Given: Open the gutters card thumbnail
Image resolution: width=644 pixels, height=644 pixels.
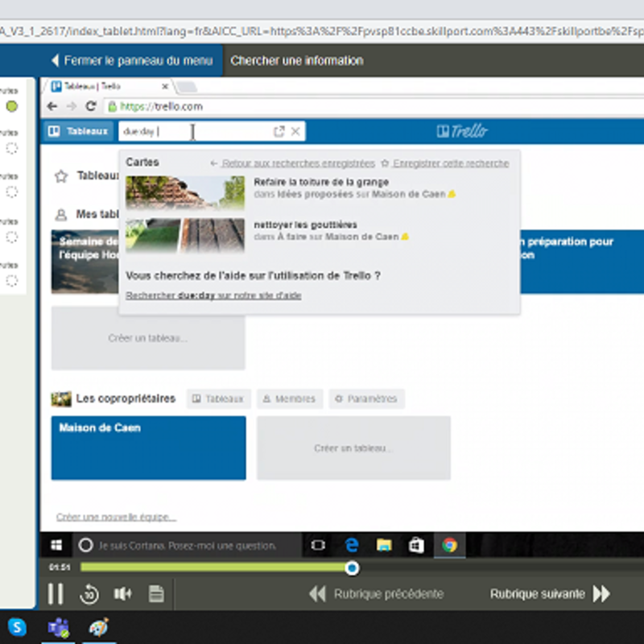Looking at the screenshot, I should tap(185, 235).
